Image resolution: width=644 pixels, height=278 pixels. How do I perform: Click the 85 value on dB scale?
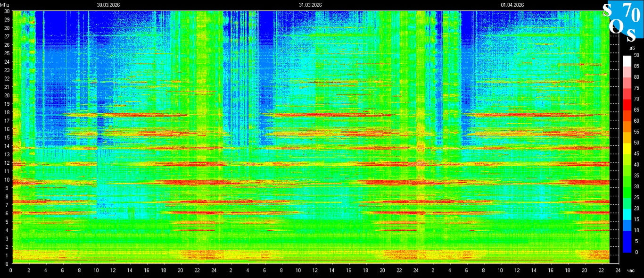point(636,66)
